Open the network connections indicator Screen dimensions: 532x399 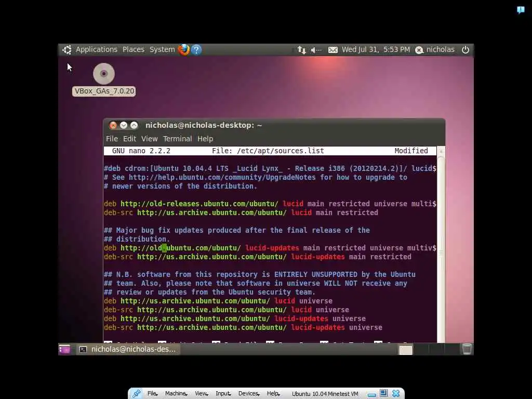tap(301, 50)
